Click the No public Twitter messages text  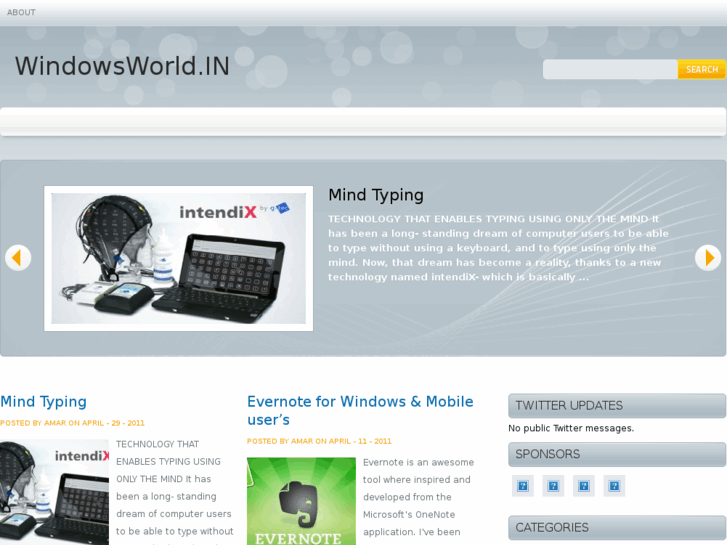click(x=571, y=428)
